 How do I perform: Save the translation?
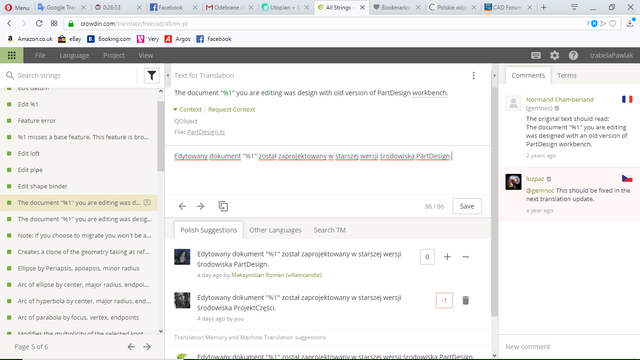tap(467, 207)
